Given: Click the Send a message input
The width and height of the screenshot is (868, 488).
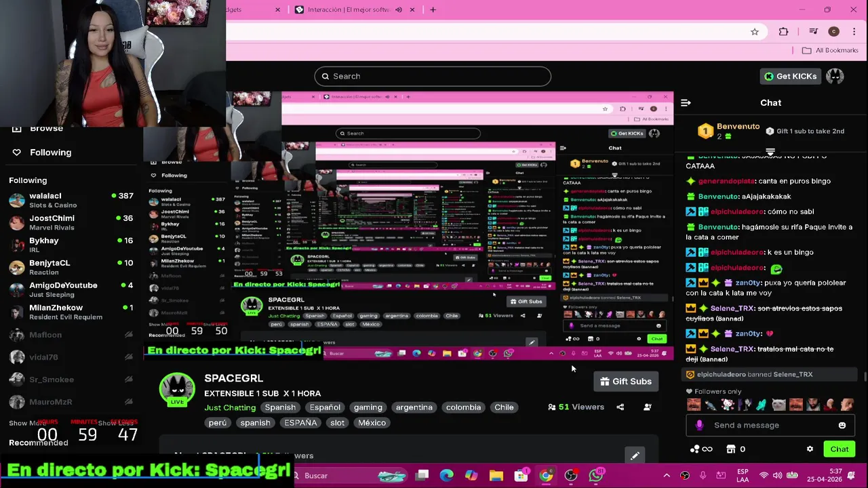Looking at the screenshot, I should 770,425.
